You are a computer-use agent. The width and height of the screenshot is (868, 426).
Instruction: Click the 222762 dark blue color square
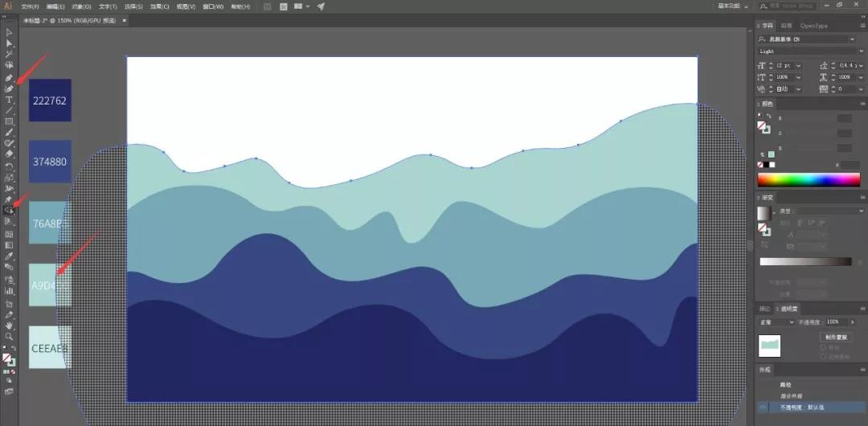pyautogui.click(x=50, y=100)
